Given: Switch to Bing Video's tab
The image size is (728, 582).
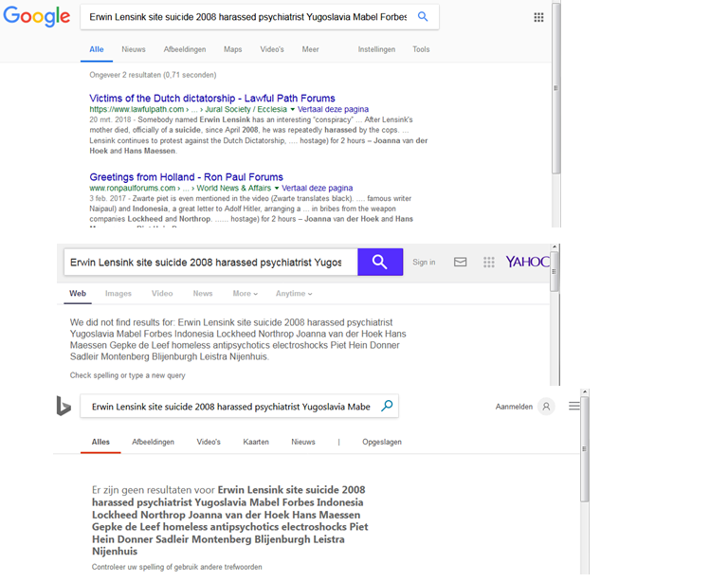Looking at the screenshot, I should pyautogui.click(x=209, y=442).
